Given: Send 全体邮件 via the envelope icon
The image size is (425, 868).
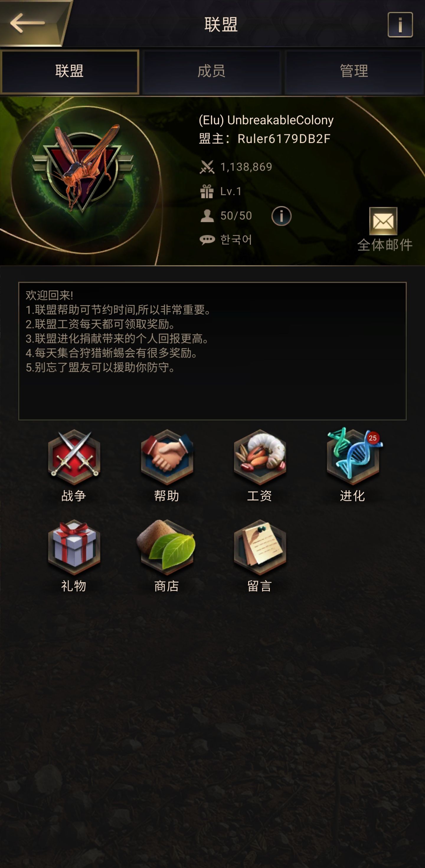Looking at the screenshot, I should point(383,221).
